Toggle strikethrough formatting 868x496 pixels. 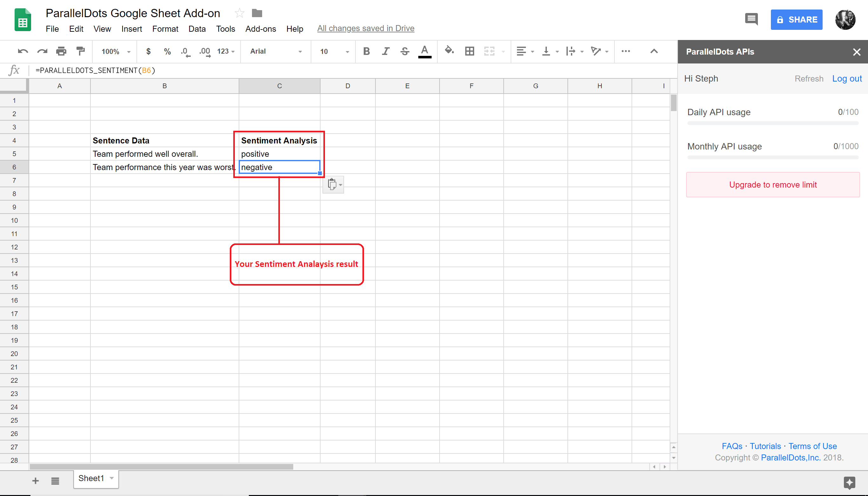[405, 51]
